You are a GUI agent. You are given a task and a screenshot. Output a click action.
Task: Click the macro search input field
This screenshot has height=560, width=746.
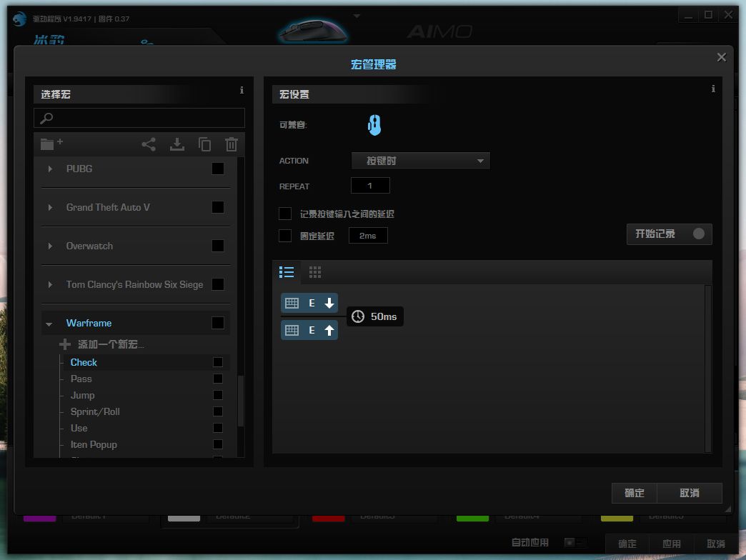139,118
